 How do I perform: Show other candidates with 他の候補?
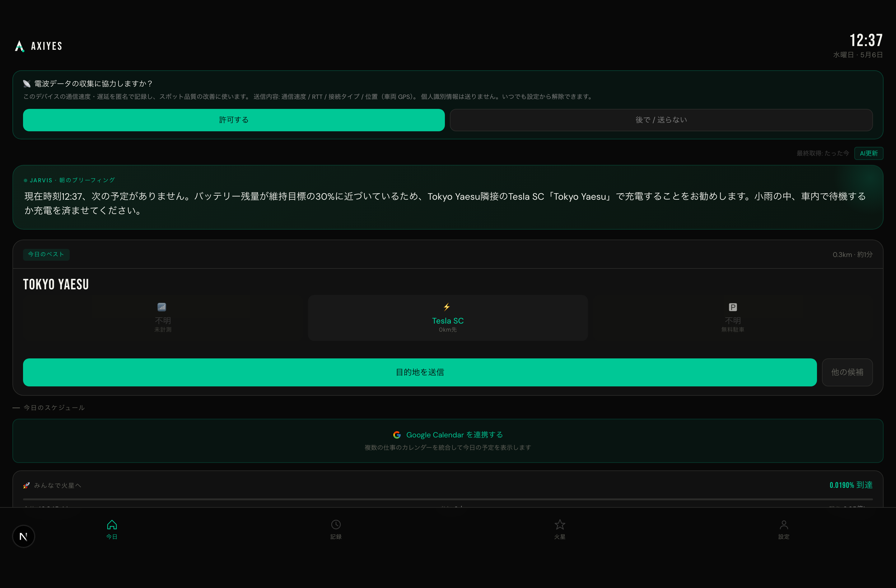pyautogui.click(x=847, y=372)
